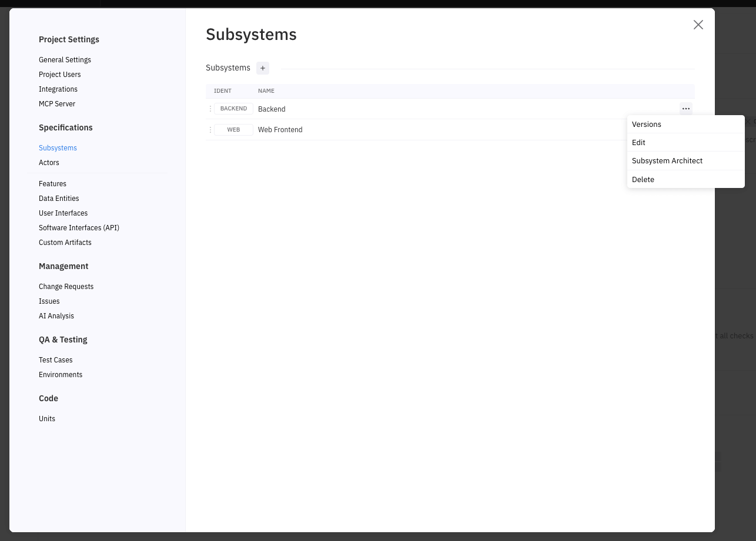This screenshot has height=541, width=756.
Task: Choose Edit in the context menu
Action: pyautogui.click(x=638, y=143)
